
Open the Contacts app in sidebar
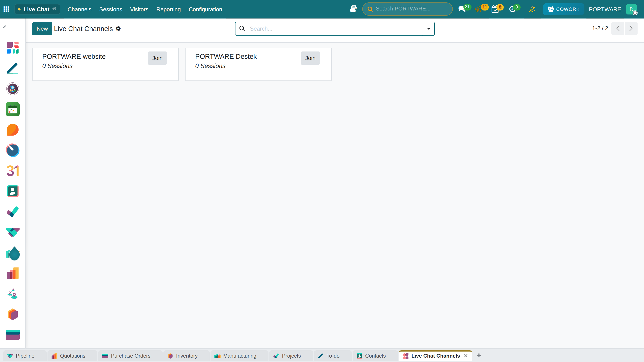[x=12, y=191]
